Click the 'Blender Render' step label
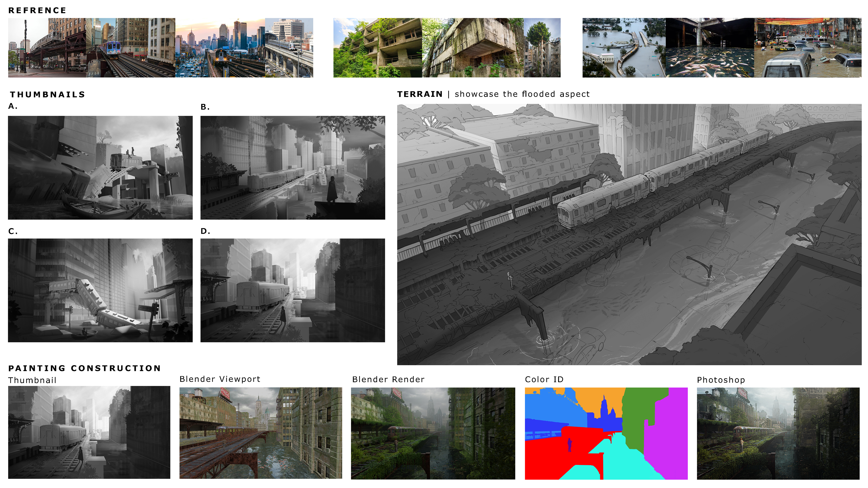This screenshot has height=488, width=868. (x=389, y=380)
